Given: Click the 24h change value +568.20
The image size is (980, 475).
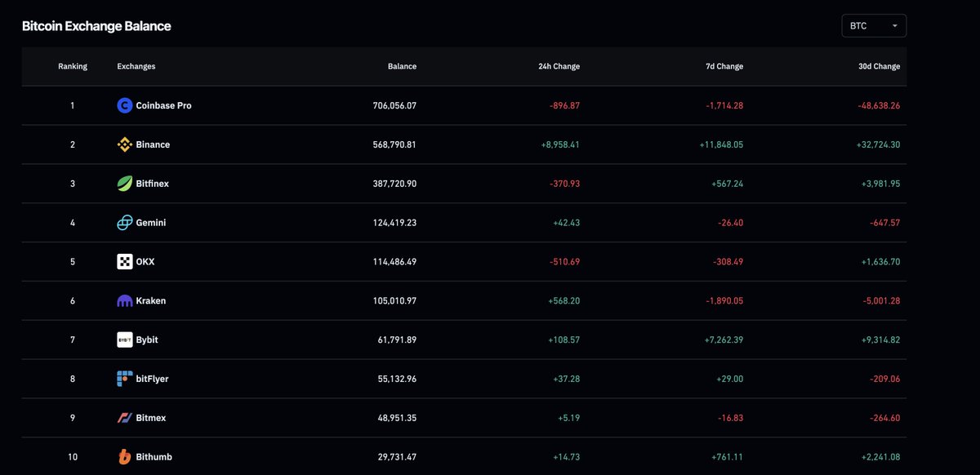Looking at the screenshot, I should (x=563, y=301).
